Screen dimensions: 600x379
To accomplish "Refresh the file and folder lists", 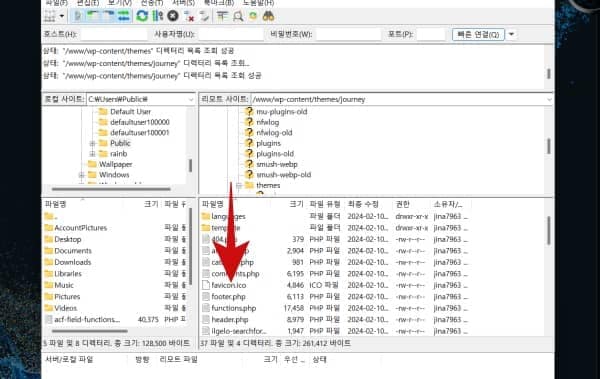I will coord(142,16).
